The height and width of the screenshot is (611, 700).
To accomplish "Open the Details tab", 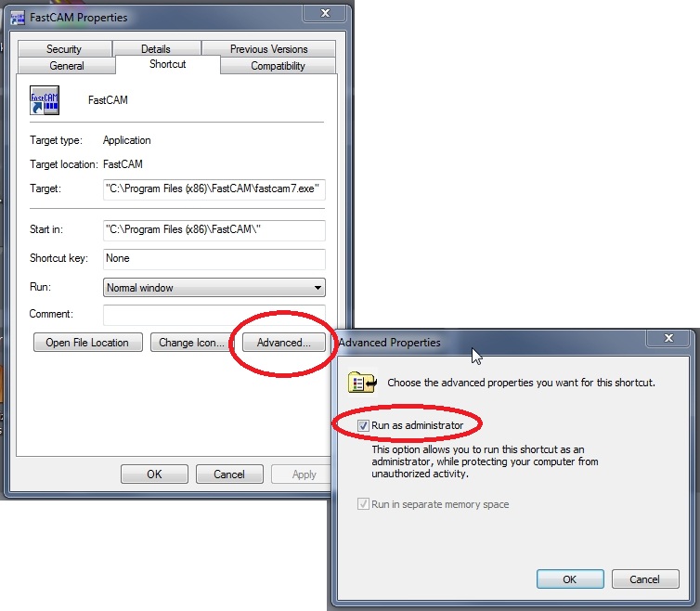I will pos(156,48).
